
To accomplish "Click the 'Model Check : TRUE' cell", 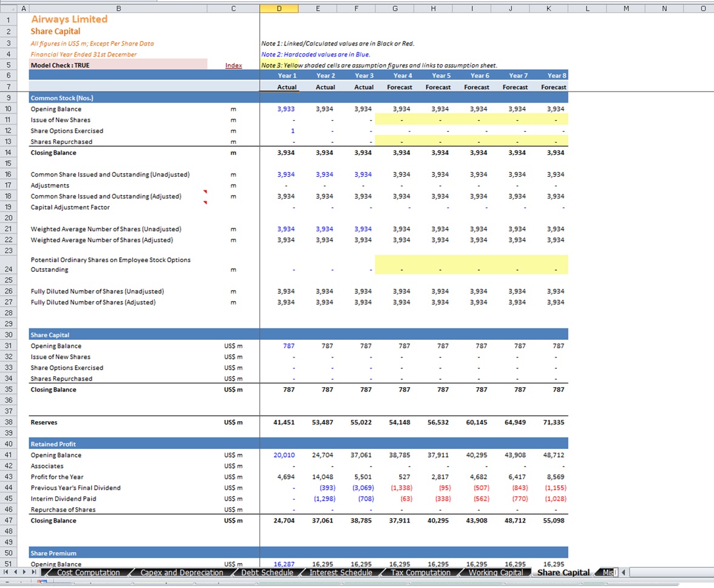I will (118, 66).
